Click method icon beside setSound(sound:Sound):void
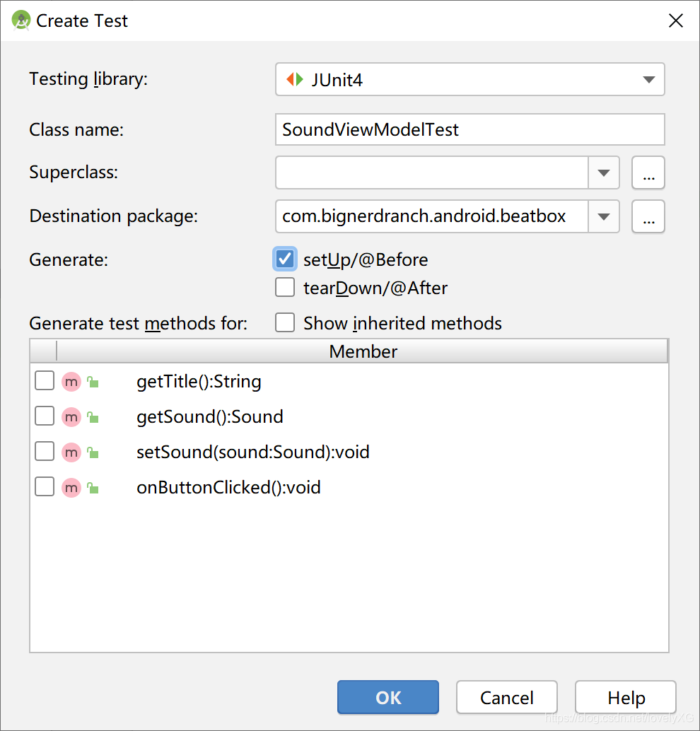The width and height of the screenshot is (700, 731). [71, 452]
